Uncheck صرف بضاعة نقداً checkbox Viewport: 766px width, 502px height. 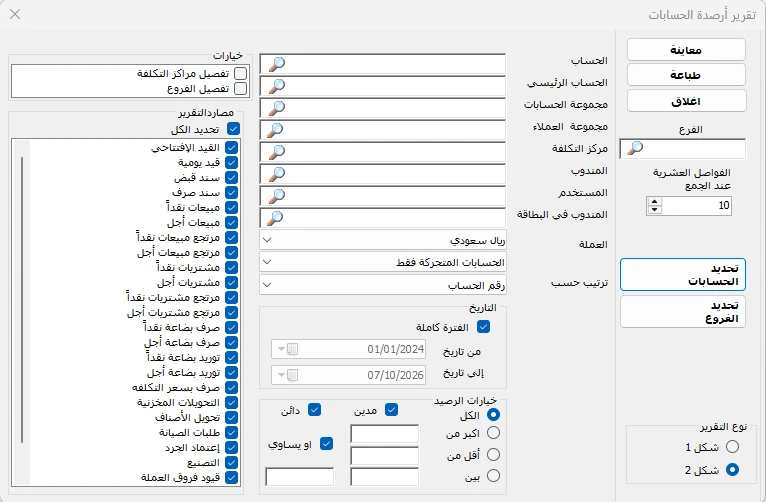(232, 327)
